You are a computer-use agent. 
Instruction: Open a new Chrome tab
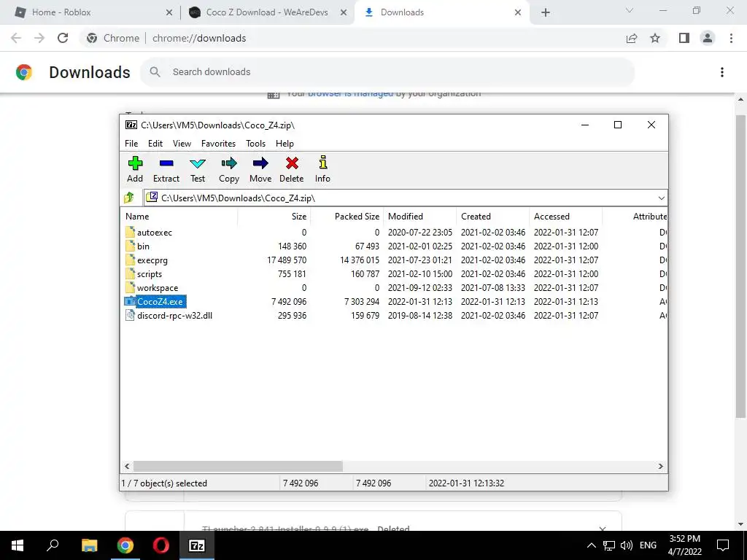(546, 12)
